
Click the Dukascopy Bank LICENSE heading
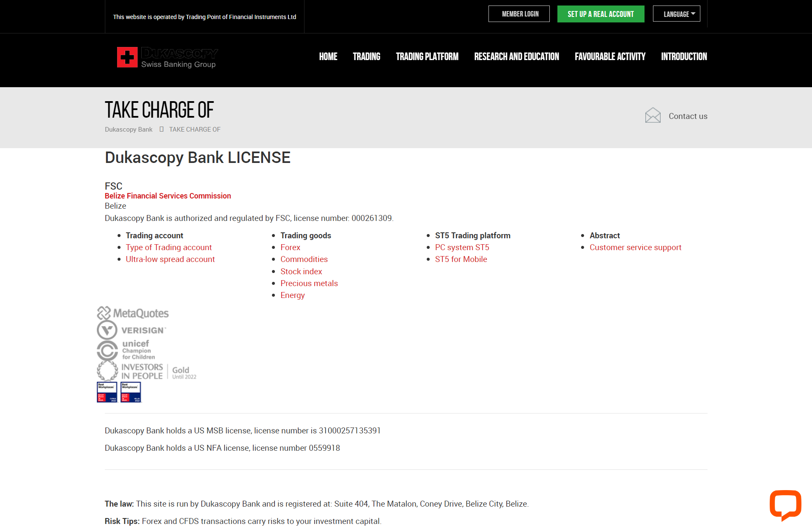[198, 157]
